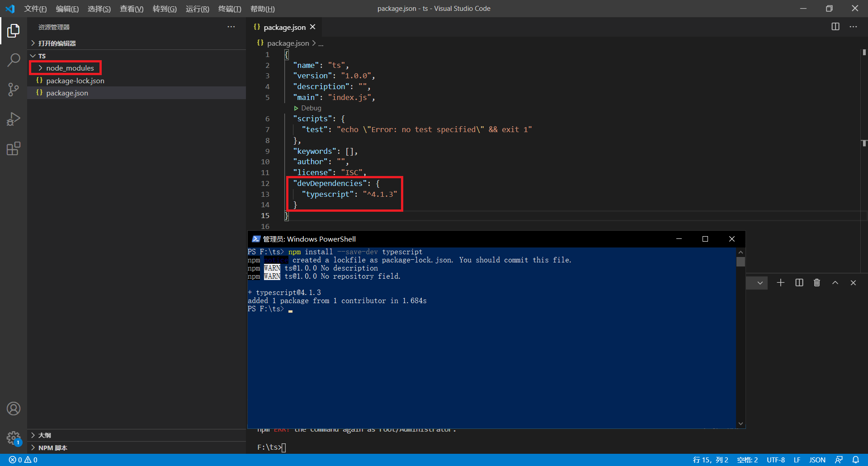Screen dimensions: 868x466
Task: Open notifications bell in status bar
Action: 856,460
